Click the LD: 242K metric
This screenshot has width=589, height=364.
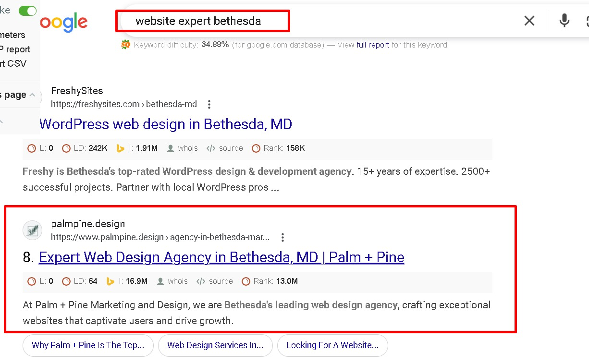(85, 148)
